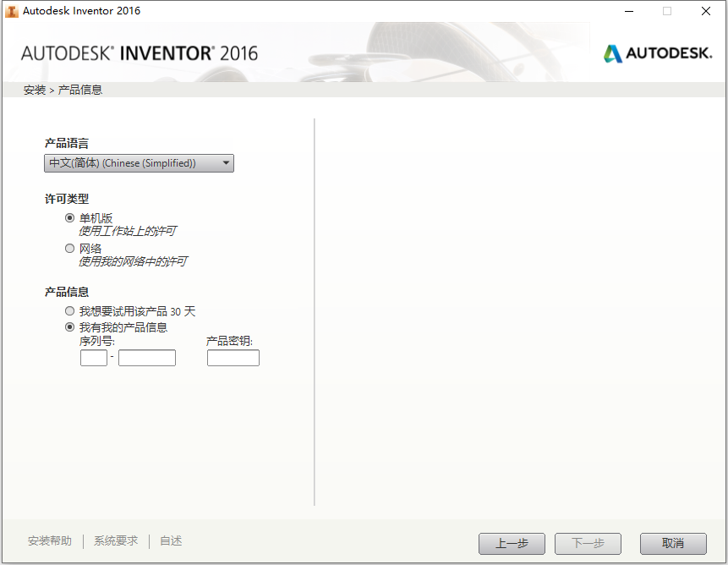Click the Autodesk logo
The image size is (728, 565).
pyautogui.click(x=658, y=53)
